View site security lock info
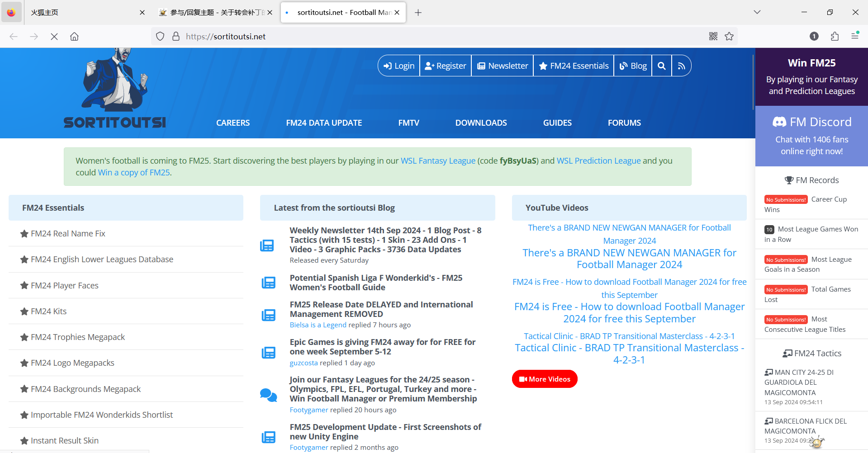The image size is (868, 453). coord(176,37)
